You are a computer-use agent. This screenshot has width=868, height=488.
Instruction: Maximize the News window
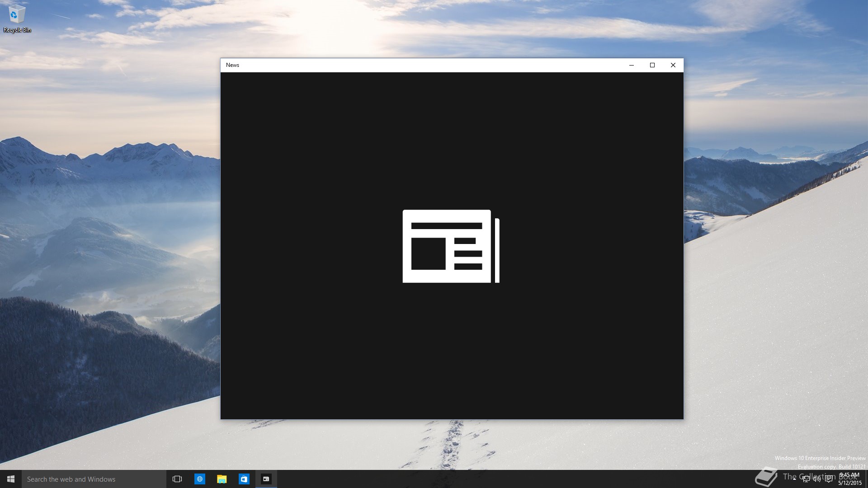click(x=652, y=65)
